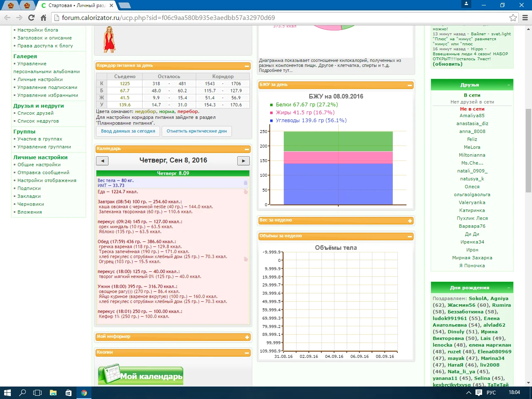Collapse the Друзья sidebar block

click(x=509, y=85)
